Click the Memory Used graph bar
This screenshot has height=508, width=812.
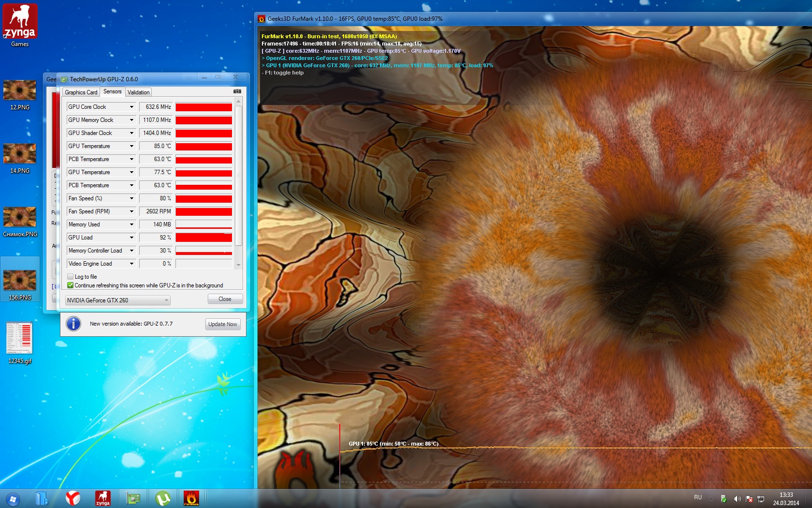[204, 224]
